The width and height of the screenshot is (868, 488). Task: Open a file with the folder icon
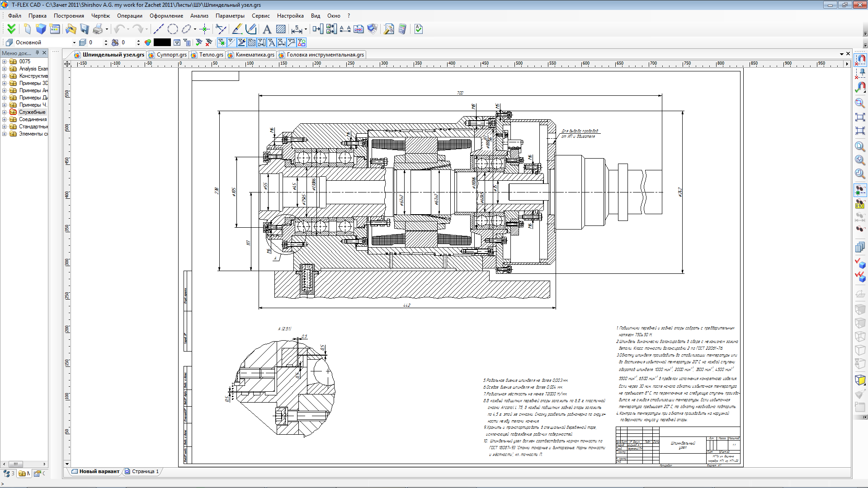point(71,29)
